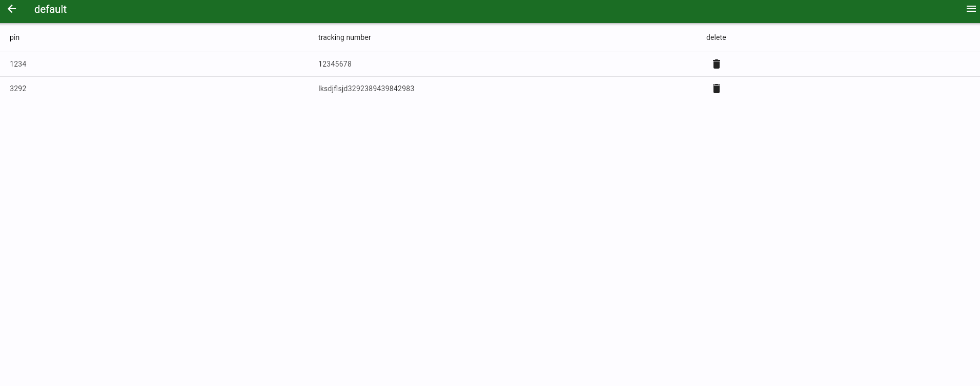
Task: Click the tracking number column header
Action: point(344,37)
